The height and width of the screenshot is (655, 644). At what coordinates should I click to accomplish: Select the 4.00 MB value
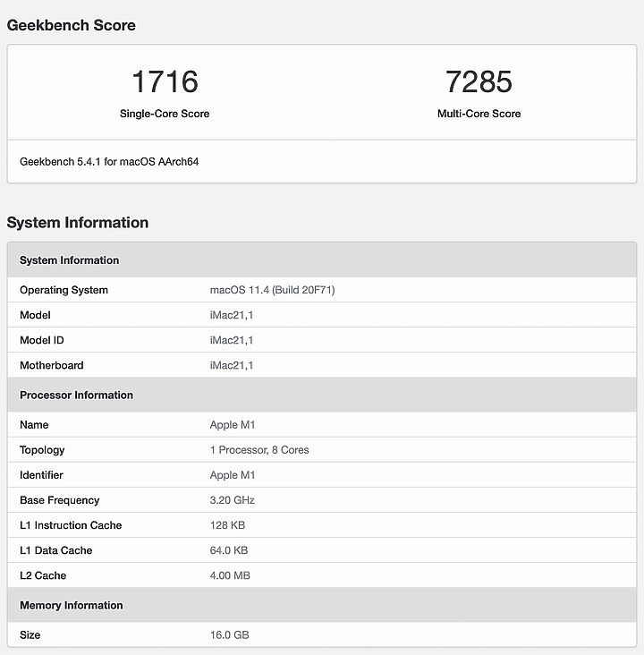point(230,575)
